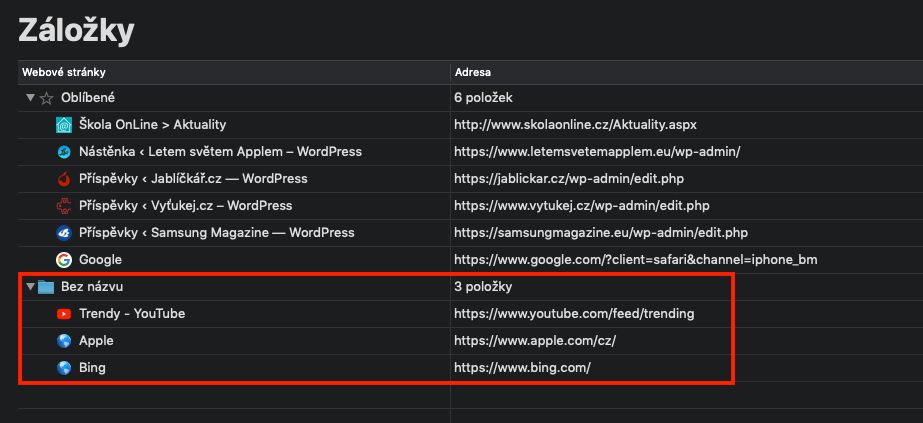Viewport: 923px width, 423px height.
Task: Click the Letem světem Applem favicon
Action: tap(64, 152)
